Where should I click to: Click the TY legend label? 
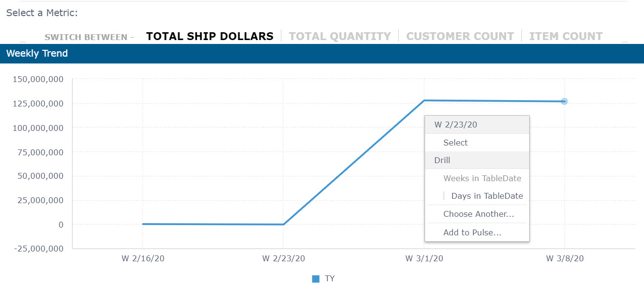pos(330,278)
